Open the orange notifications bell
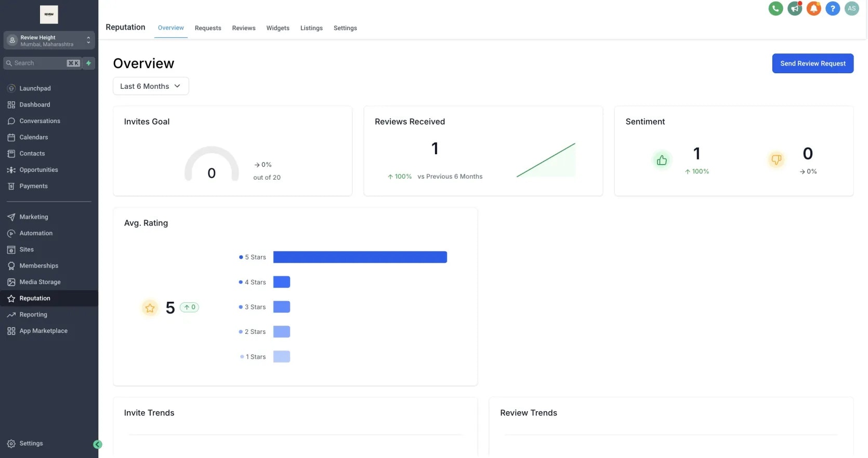 click(x=813, y=8)
